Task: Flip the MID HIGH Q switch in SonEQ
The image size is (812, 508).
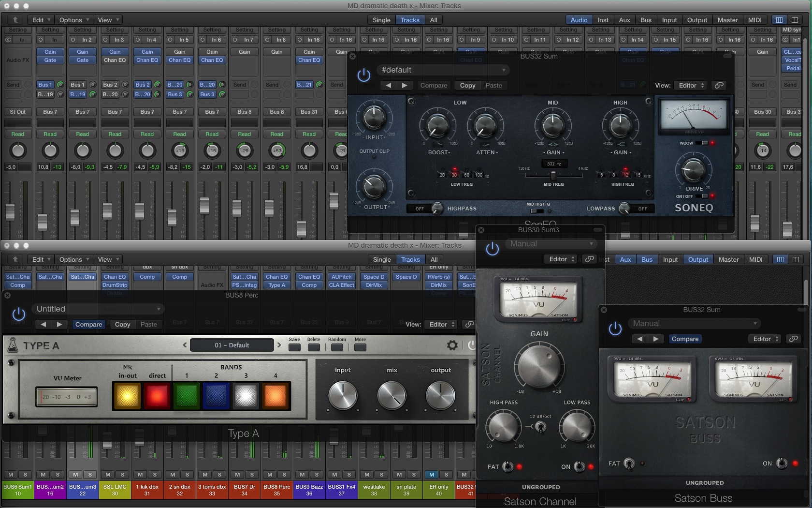Action: (536, 211)
